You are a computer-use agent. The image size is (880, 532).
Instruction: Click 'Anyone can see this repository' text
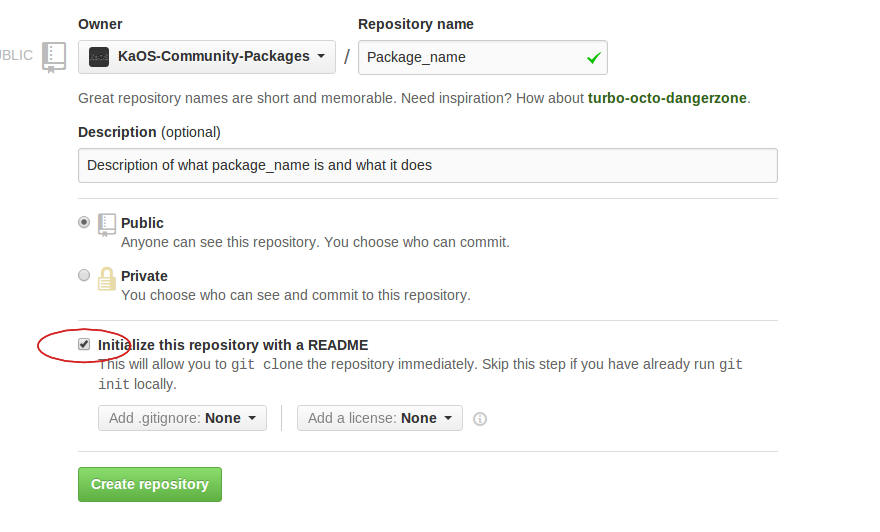click(315, 242)
